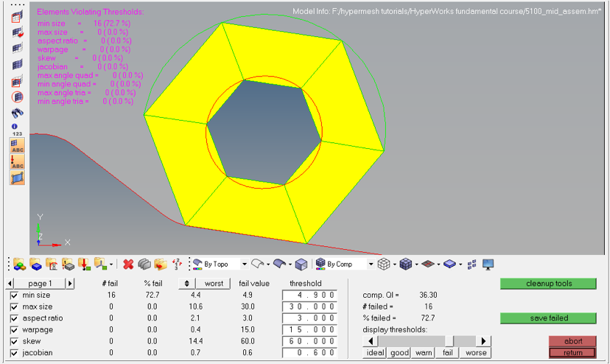The image size is (610, 364).
Task: Click the return button
Action: pyautogui.click(x=572, y=353)
